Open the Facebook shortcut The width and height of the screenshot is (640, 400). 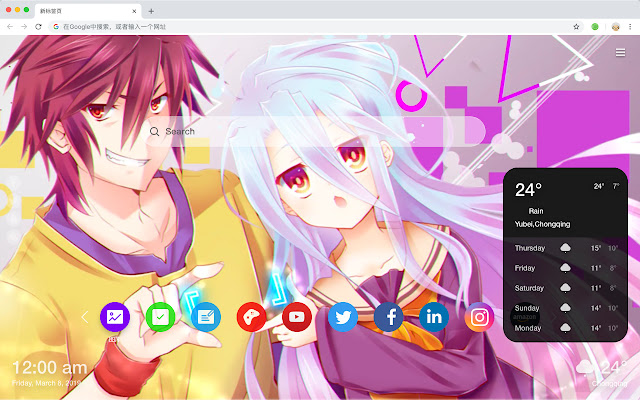(x=389, y=317)
